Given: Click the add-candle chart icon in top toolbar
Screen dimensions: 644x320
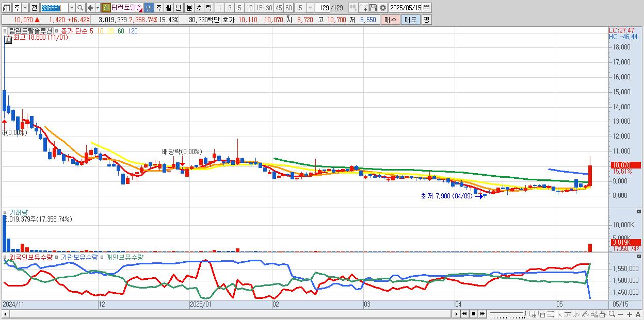Looking at the screenshot, I should pos(353,8).
